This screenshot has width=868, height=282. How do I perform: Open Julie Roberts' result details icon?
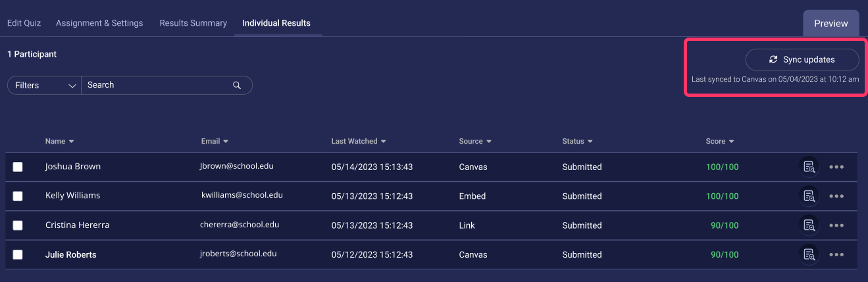pos(809,254)
